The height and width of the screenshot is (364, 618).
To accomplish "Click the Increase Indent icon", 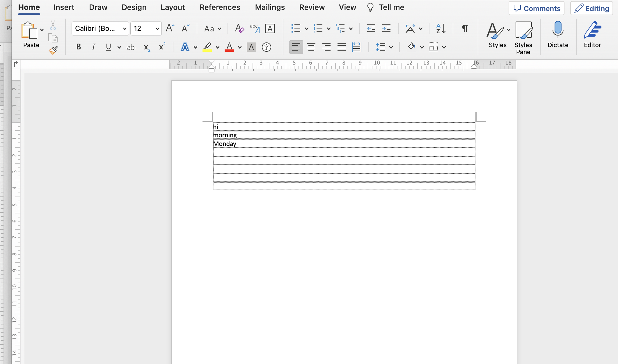I will pyautogui.click(x=386, y=28).
